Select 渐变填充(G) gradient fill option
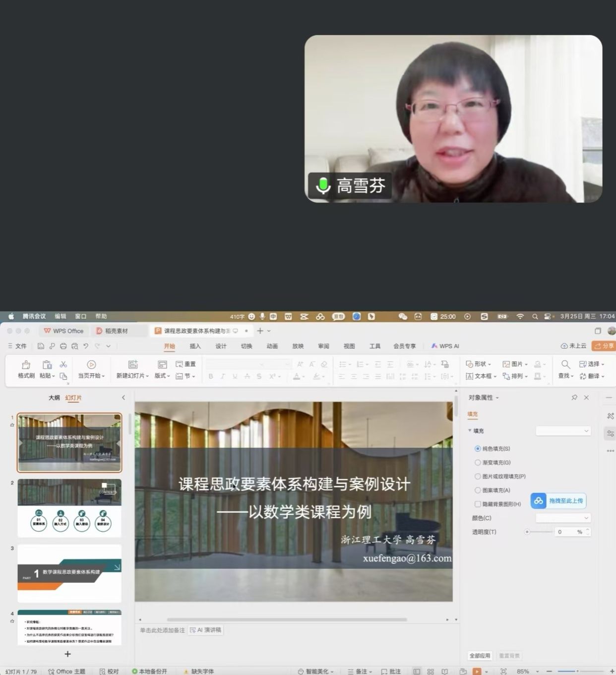This screenshot has width=616, height=675. click(478, 462)
